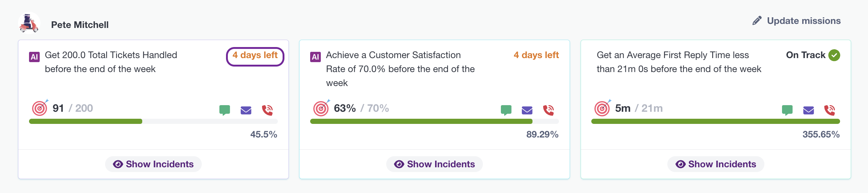Click the 45.5% tickets progress bar
868x193 pixels.
(153, 121)
